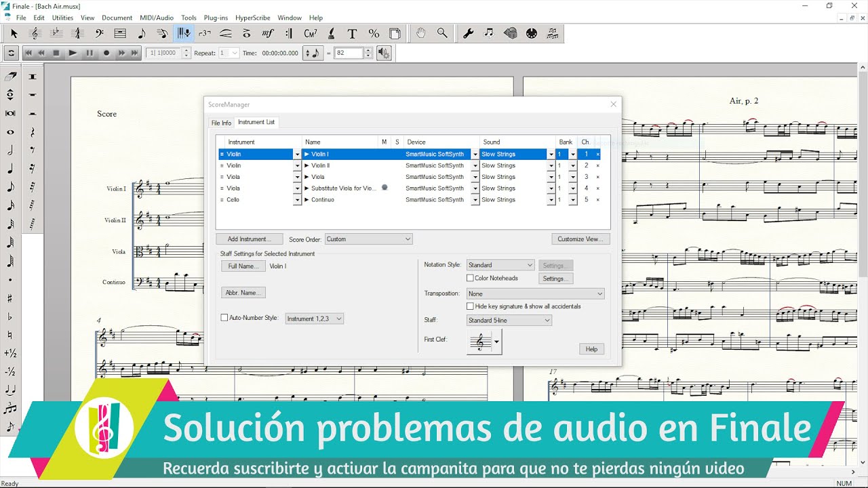
Task: Choose the sharp accidental in Simple Entry palette
Action: click(10, 298)
